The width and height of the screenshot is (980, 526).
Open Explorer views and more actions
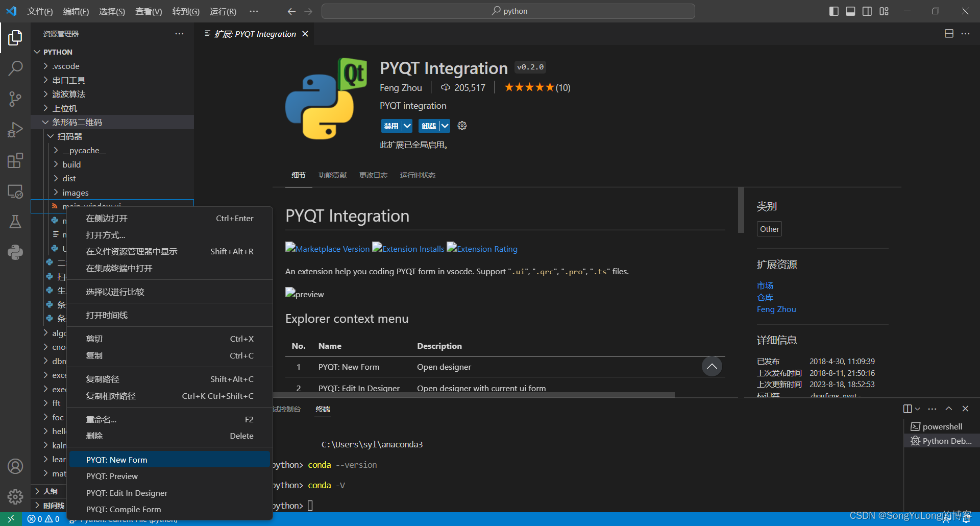(x=179, y=34)
